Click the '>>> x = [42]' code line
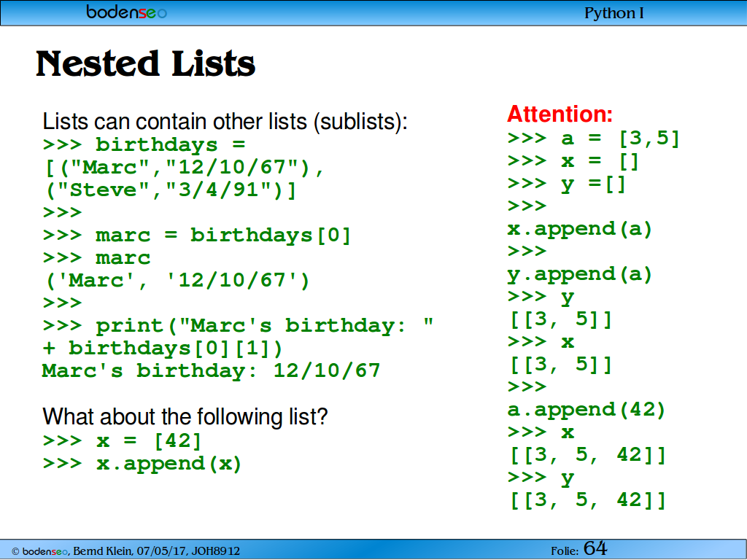The height and width of the screenshot is (560, 747). click(x=122, y=440)
